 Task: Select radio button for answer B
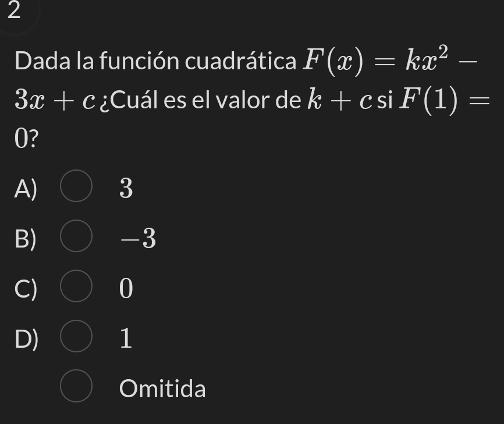click(77, 237)
